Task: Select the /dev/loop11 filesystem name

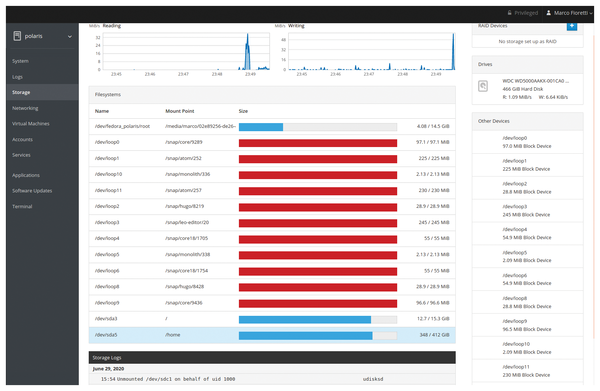Action: pyautogui.click(x=108, y=190)
